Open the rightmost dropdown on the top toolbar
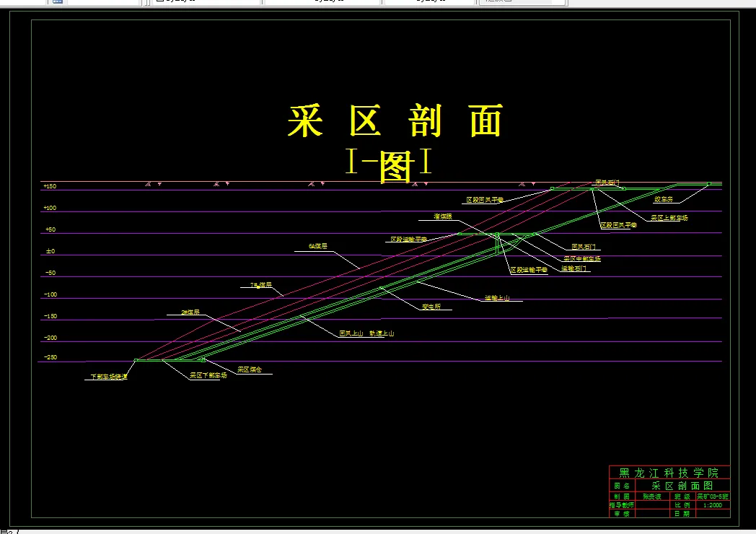 [522, 1]
